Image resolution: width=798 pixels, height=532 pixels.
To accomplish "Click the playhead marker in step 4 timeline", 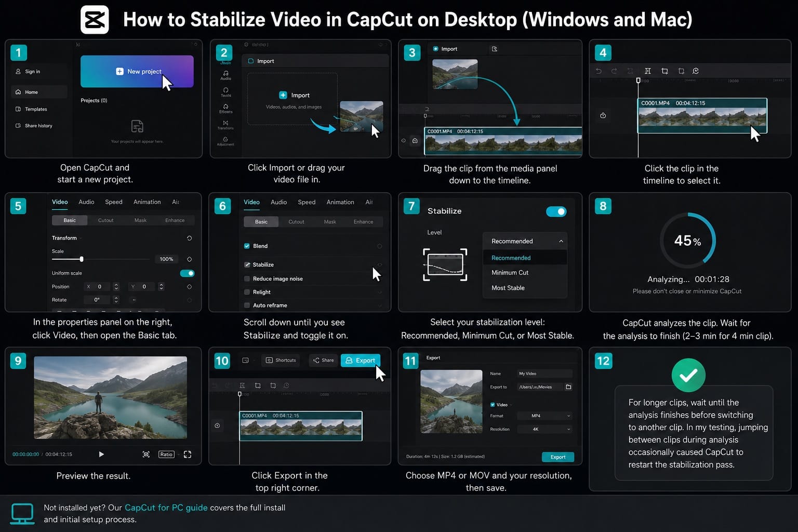I will (x=638, y=81).
